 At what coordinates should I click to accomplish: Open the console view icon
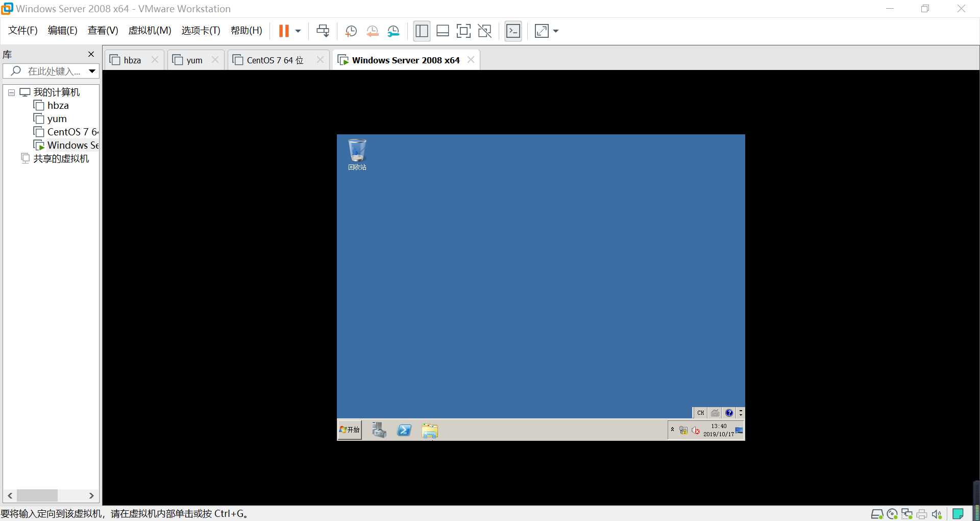[513, 31]
